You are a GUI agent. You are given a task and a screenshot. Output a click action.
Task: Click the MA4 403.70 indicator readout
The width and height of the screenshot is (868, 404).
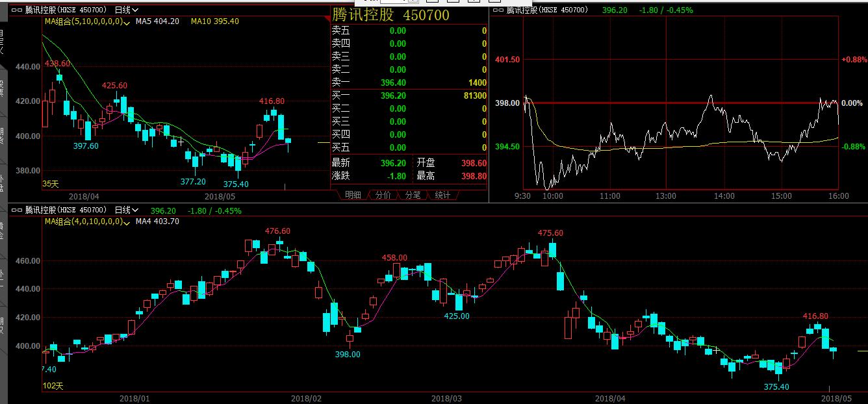click(x=157, y=221)
